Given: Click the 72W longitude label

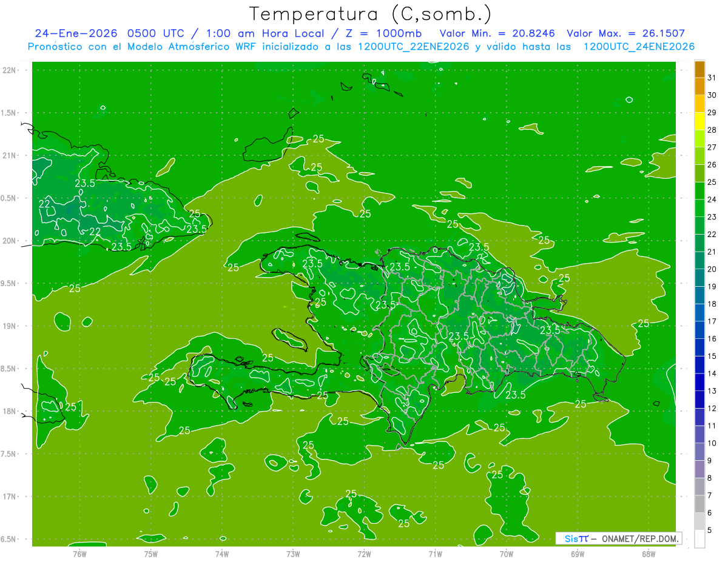Looking at the screenshot, I should point(364,554).
